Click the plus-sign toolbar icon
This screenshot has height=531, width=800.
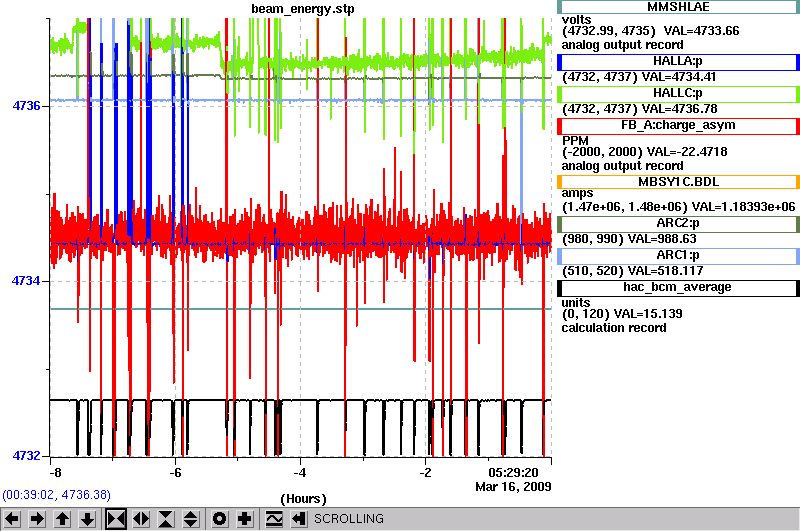[244, 519]
